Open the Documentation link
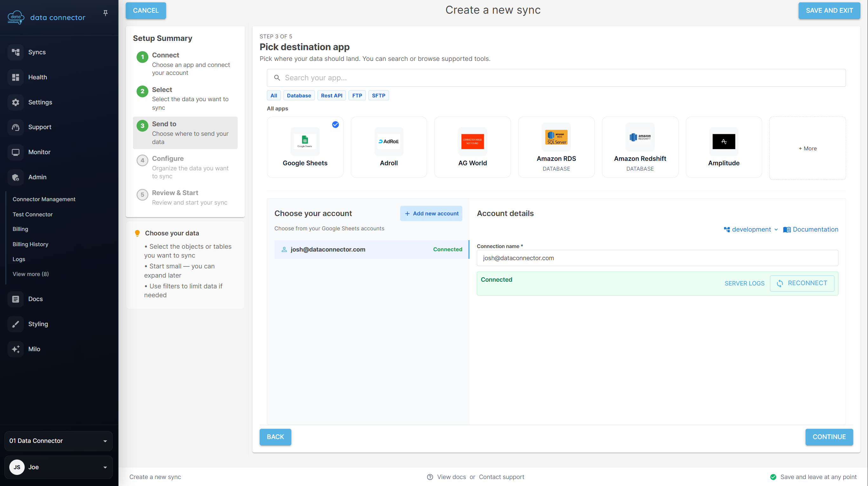 811,229
